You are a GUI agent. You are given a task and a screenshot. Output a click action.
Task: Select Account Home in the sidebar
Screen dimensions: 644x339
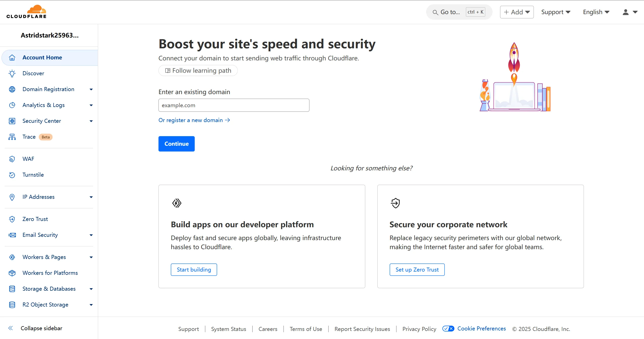(x=42, y=58)
